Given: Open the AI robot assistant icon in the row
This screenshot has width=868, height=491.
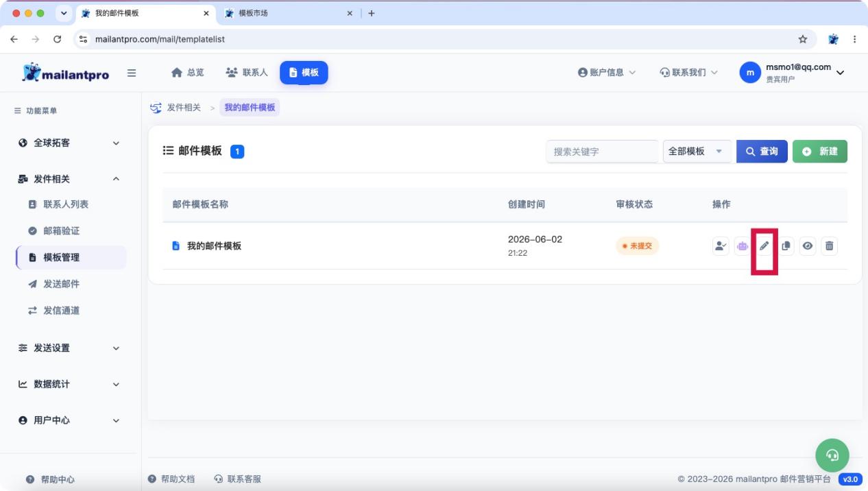Looking at the screenshot, I should coord(743,246).
